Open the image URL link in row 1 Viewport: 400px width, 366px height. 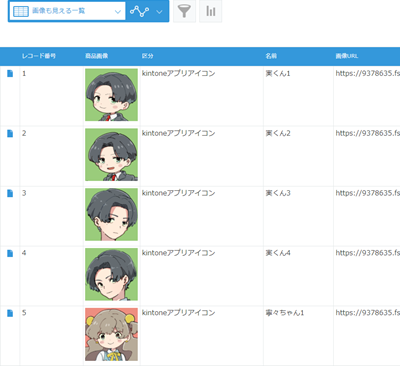pyautogui.click(x=368, y=73)
